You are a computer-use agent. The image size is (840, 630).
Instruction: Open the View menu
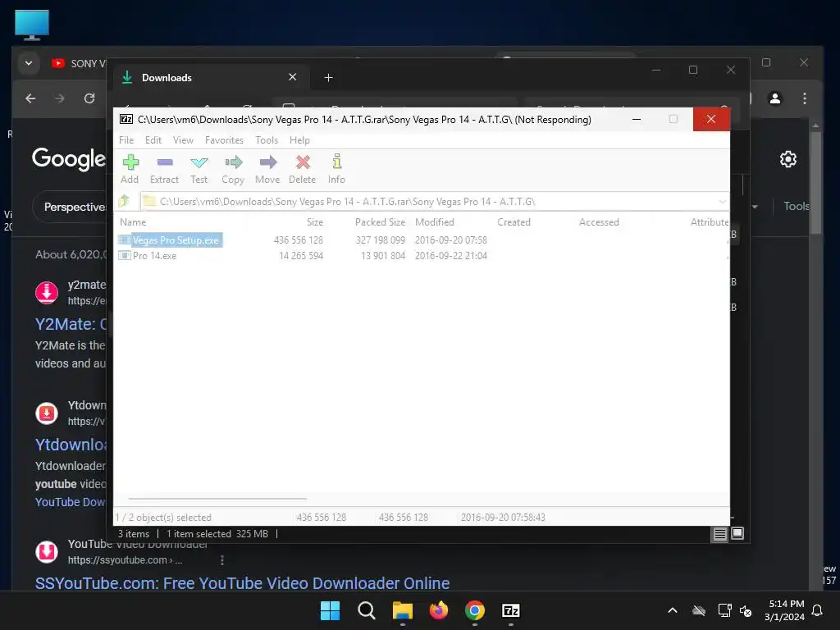click(183, 139)
